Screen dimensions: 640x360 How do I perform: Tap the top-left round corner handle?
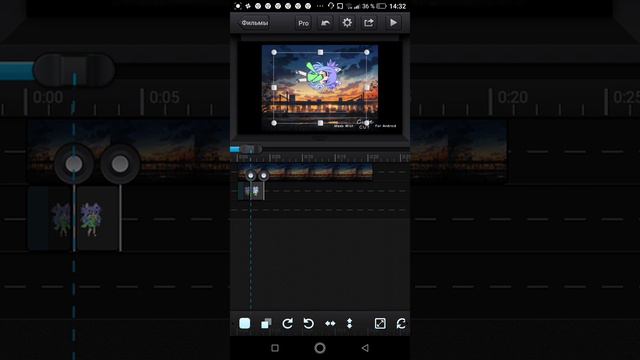point(274,52)
